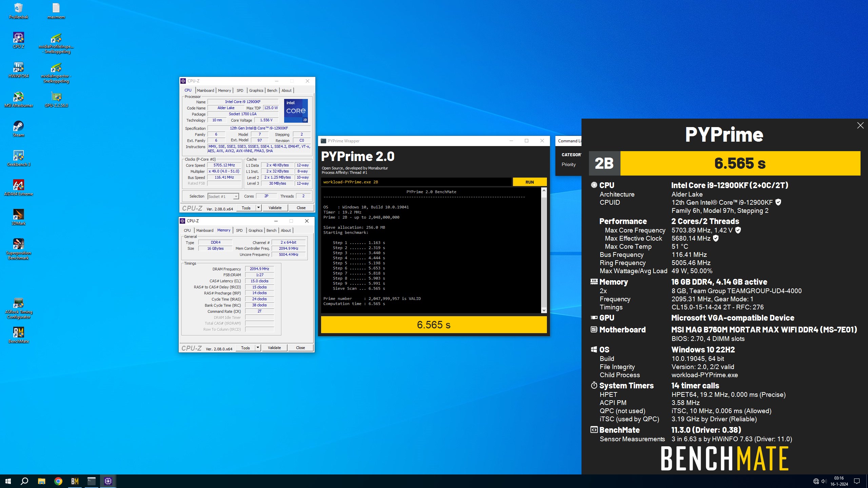Click the PYPrime console scrollbar down arrow
This screenshot has width=868, height=488.
pyautogui.click(x=544, y=310)
